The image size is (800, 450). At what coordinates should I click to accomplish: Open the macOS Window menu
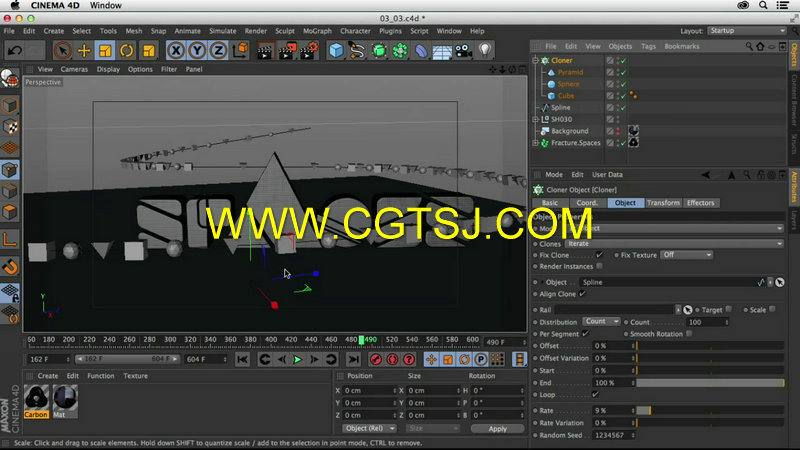click(x=106, y=6)
